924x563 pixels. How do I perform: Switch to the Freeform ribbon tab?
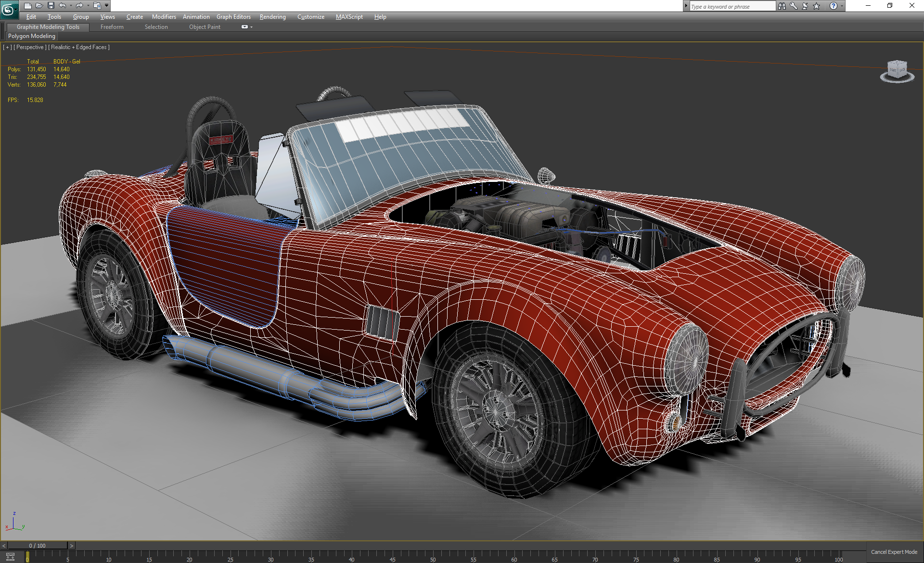[112, 27]
